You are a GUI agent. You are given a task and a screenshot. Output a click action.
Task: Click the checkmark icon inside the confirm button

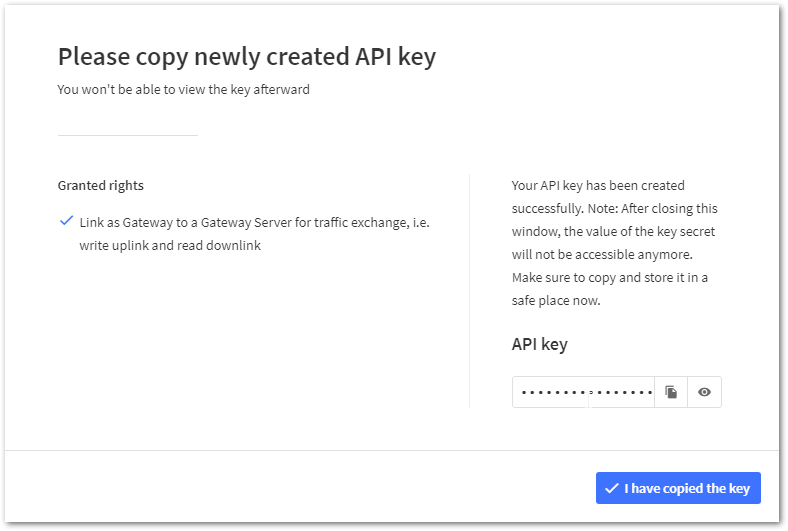[x=611, y=488]
